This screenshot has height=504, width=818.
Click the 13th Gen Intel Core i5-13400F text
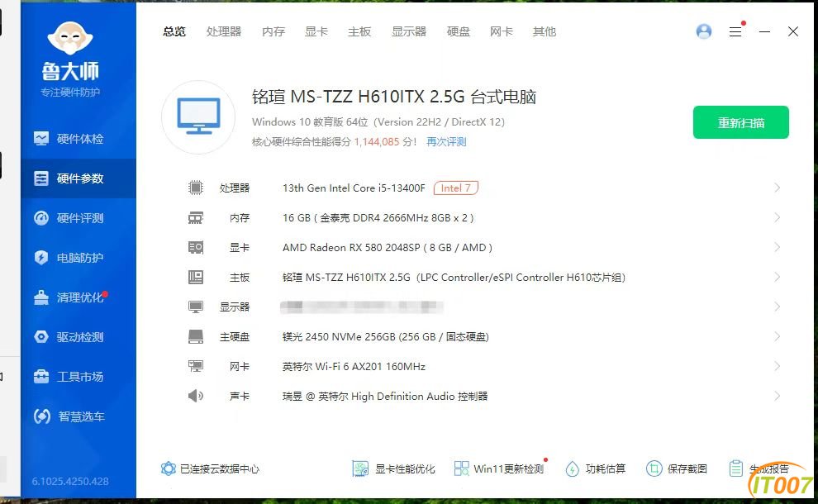354,188
